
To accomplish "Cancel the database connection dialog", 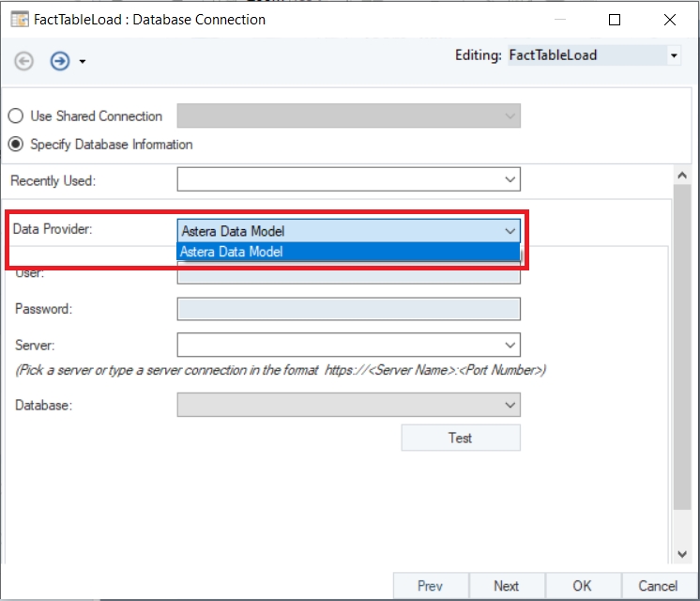I will (658, 585).
